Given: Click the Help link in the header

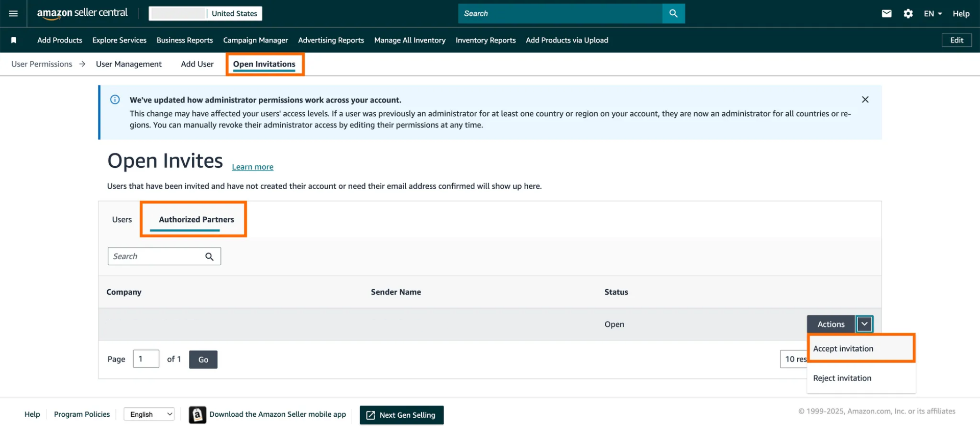Looking at the screenshot, I should click(961, 14).
